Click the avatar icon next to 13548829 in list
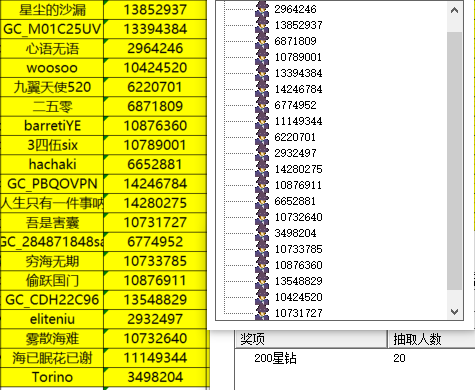 (x=262, y=281)
